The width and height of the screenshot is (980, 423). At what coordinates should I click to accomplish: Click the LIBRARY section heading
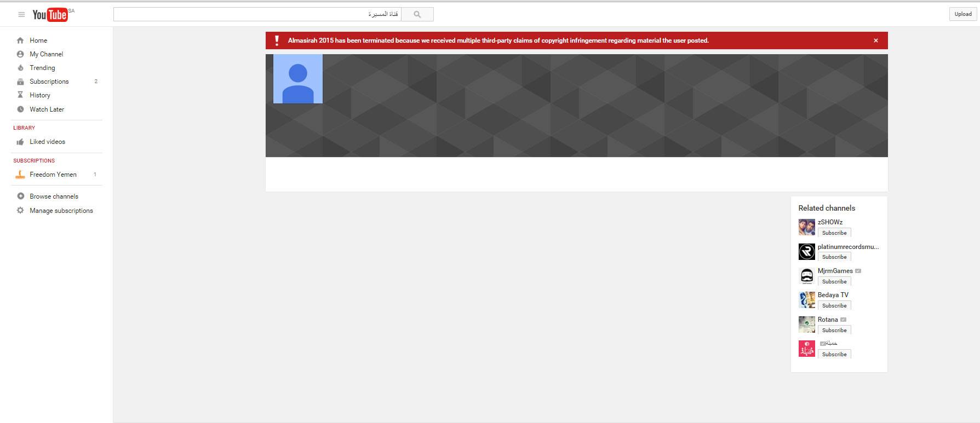point(24,128)
